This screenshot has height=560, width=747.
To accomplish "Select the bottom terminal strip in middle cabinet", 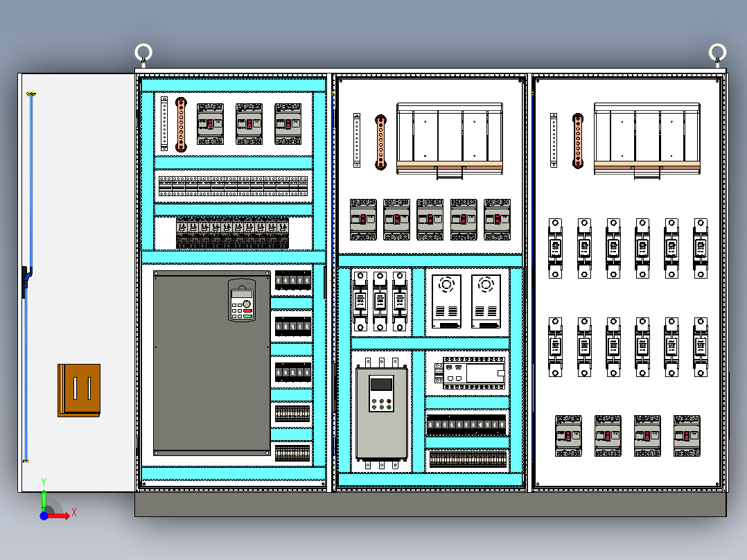I will point(468,460).
